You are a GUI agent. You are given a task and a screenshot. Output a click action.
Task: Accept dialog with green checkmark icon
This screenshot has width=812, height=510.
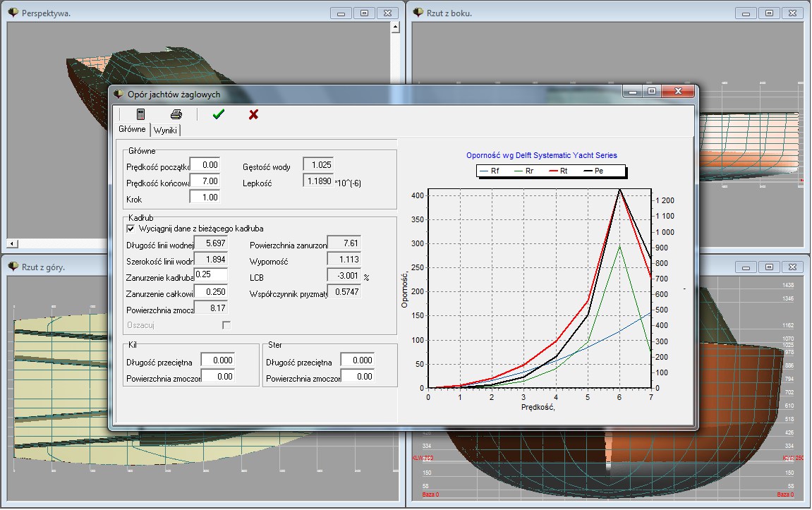point(218,114)
